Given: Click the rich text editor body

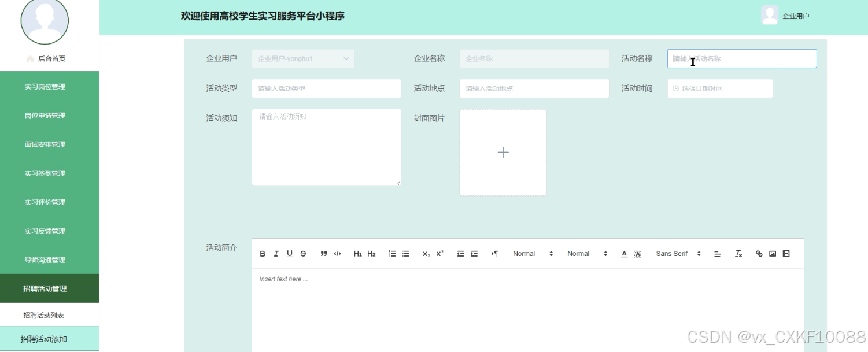Looking at the screenshot, I should 528,310.
